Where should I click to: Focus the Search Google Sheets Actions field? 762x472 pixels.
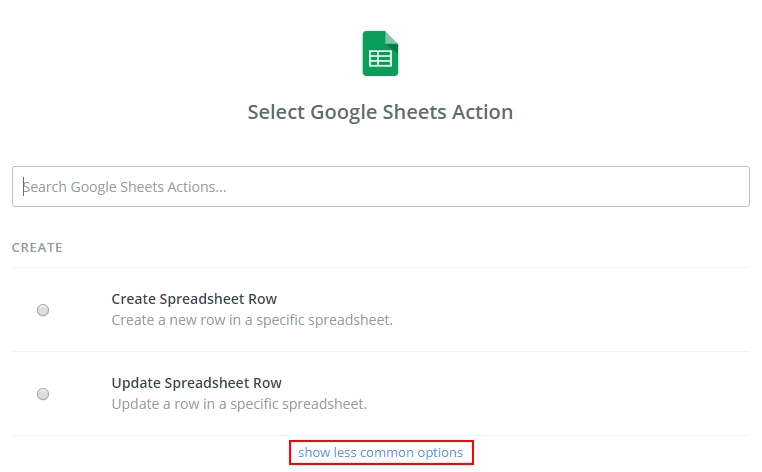[x=381, y=187]
